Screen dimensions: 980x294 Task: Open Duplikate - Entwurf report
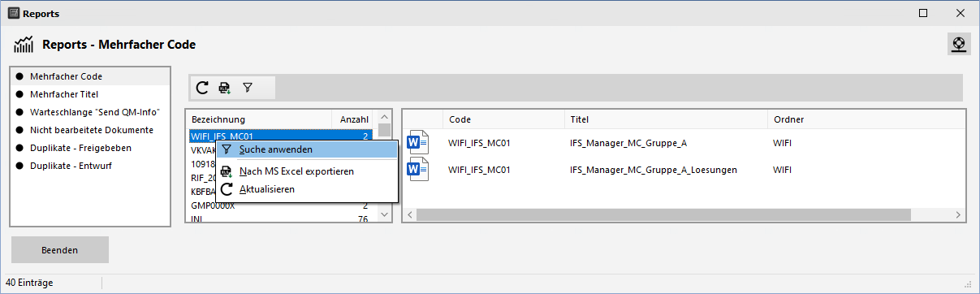click(x=89, y=166)
